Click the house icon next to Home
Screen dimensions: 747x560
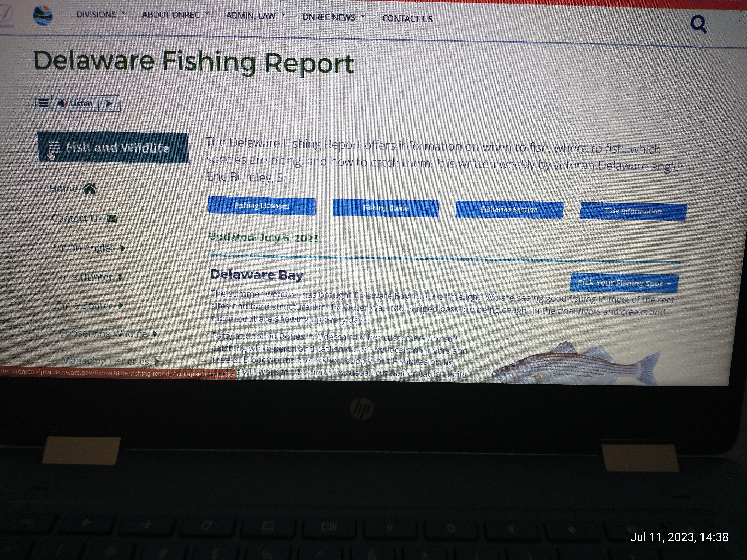pos(89,188)
